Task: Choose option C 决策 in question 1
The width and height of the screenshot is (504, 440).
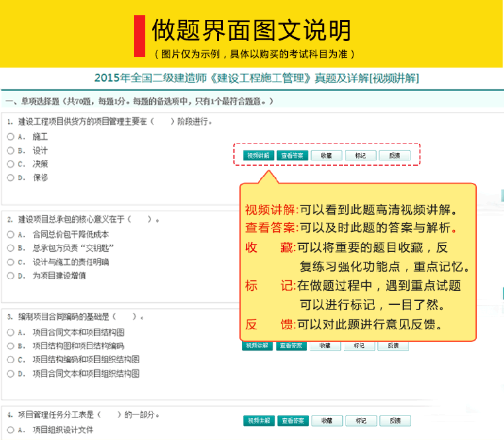Action: click(11, 164)
